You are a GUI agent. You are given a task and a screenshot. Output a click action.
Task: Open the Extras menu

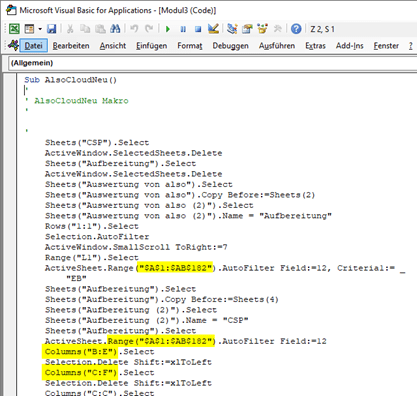pos(315,46)
